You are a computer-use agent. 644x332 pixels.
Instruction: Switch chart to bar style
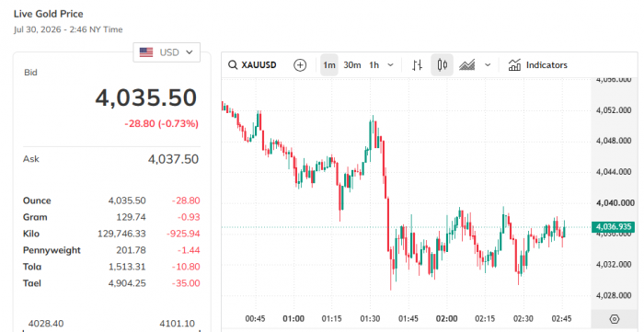418,65
